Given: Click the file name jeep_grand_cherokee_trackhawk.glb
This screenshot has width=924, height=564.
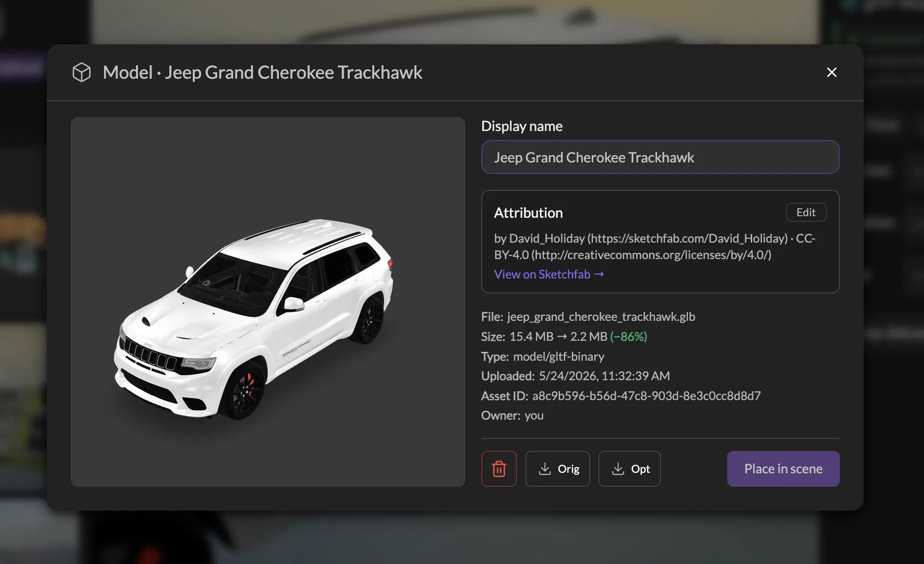Looking at the screenshot, I should pos(601,317).
